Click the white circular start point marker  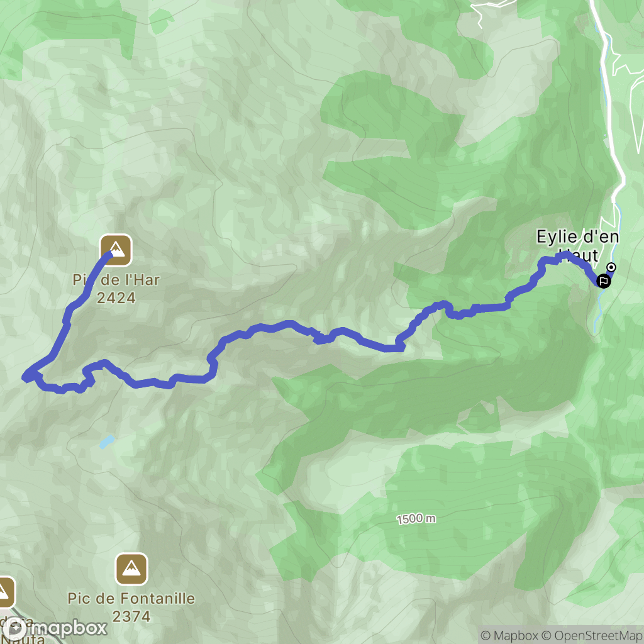611,267
